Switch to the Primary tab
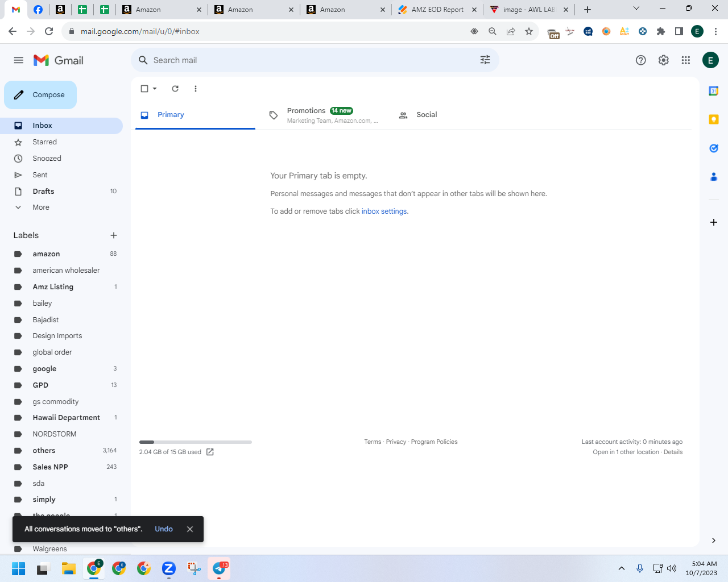The image size is (728, 582). point(195,115)
